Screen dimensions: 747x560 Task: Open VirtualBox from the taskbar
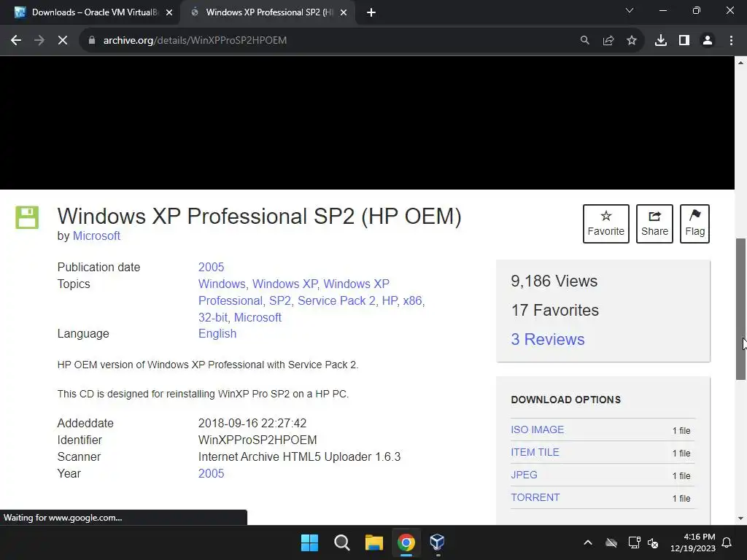click(438, 542)
